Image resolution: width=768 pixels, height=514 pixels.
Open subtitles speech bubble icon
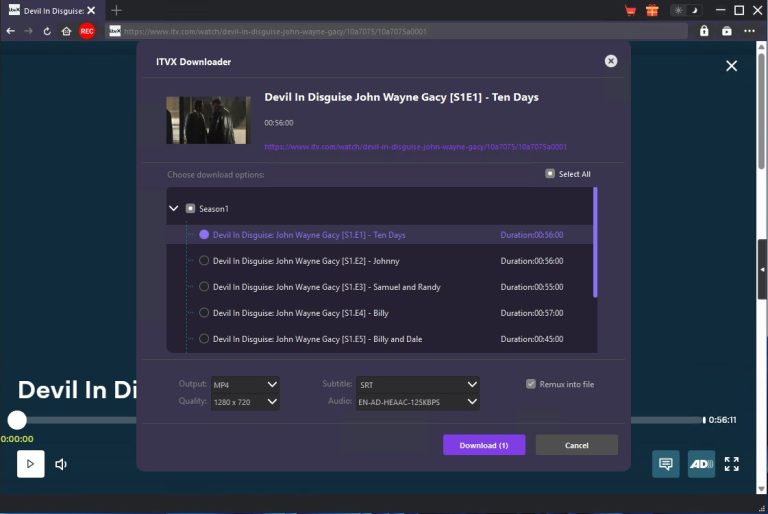click(666, 464)
